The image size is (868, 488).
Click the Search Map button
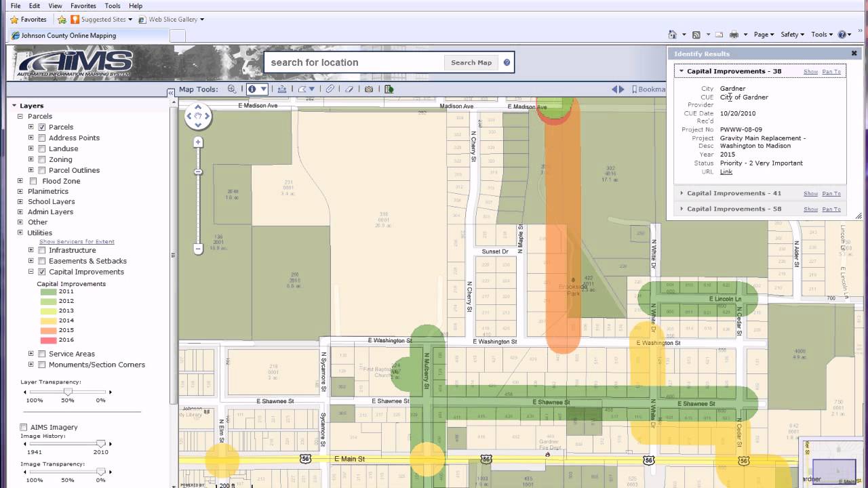tap(471, 62)
